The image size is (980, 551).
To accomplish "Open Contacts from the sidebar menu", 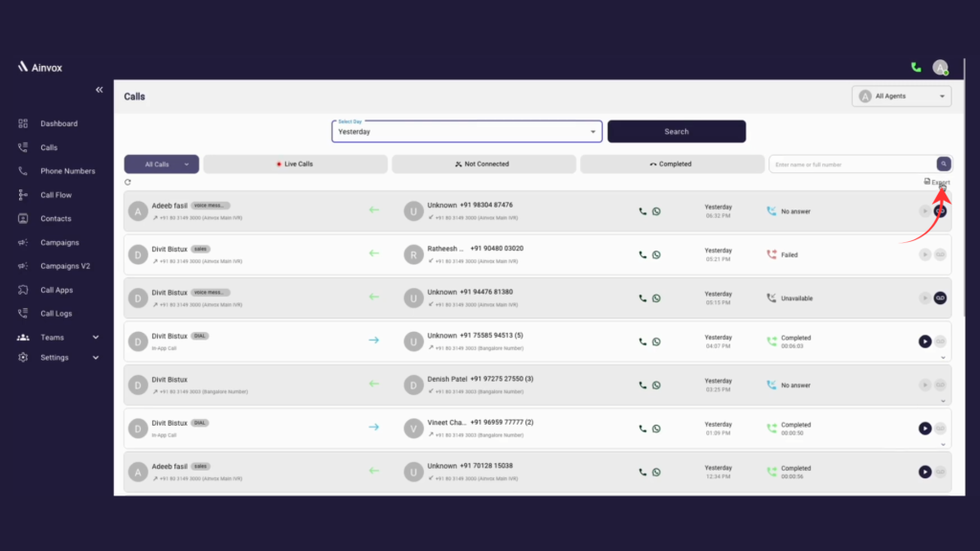I will [x=58, y=218].
